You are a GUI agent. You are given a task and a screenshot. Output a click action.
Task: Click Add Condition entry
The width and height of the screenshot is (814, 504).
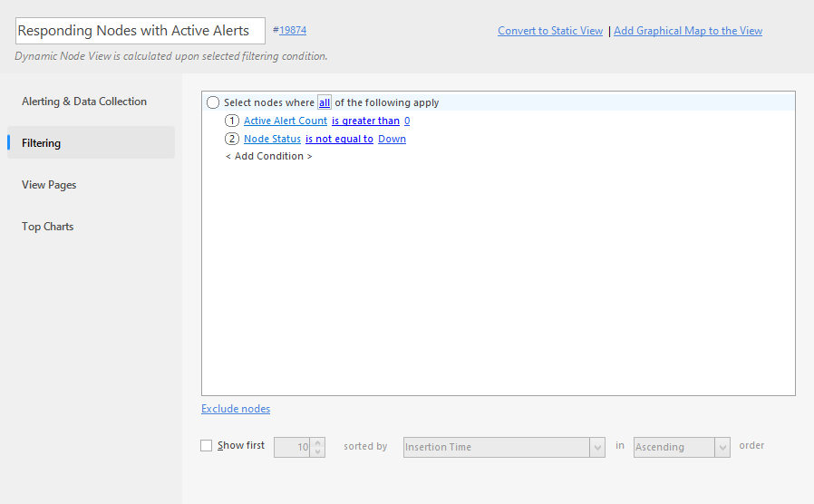pyautogui.click(x=269, y=156)
